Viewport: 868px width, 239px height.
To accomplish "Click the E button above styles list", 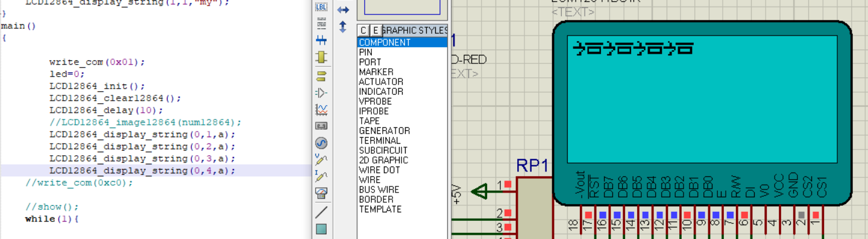I will point(376,30).
